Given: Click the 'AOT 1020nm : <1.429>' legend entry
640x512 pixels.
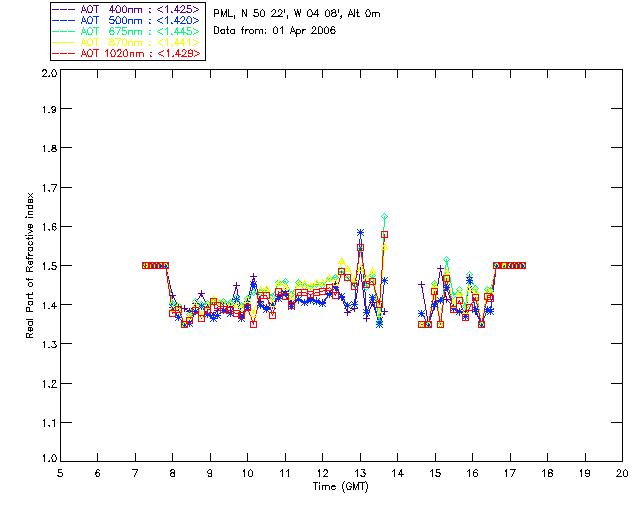Looking at the screenshot, I should (x=126, y=53).
